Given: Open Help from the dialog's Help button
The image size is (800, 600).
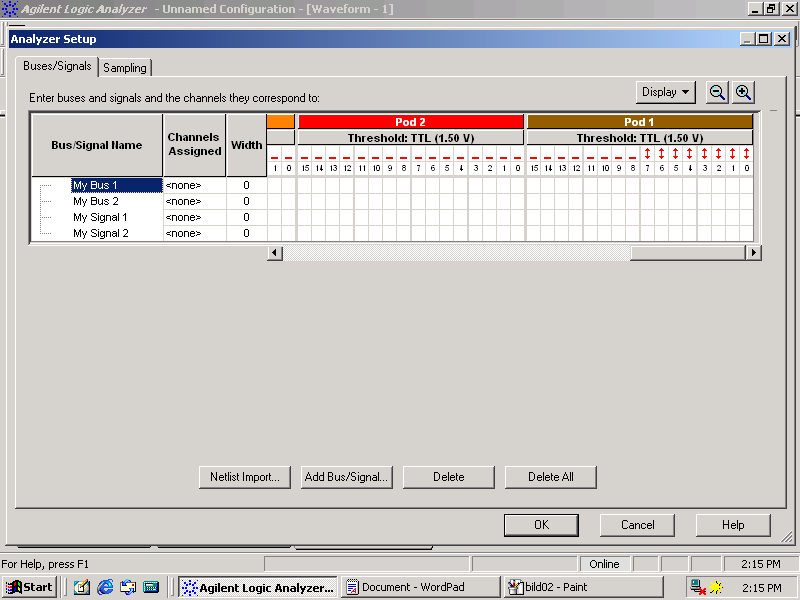Looking at the screenshot, I should click(733, 525).
